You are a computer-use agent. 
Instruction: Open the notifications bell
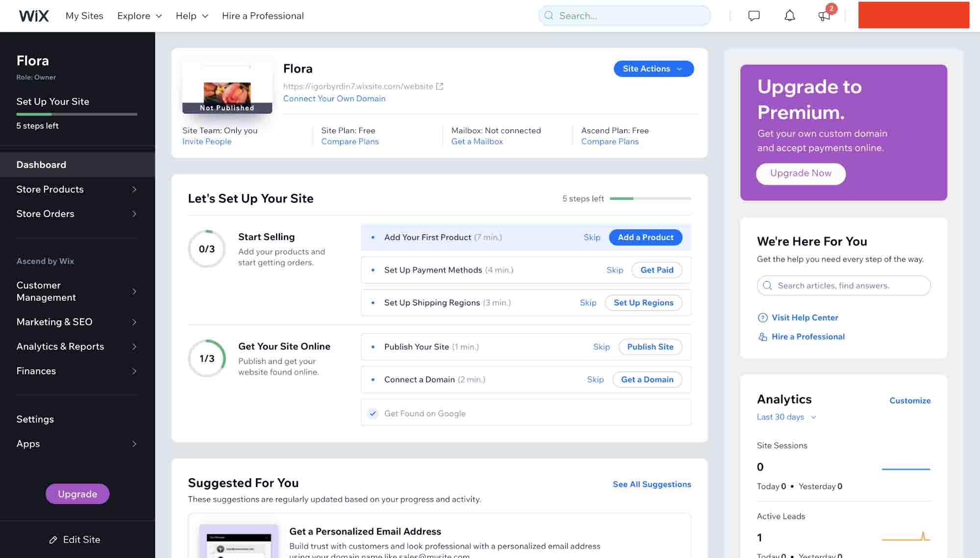tap(789, 16)
